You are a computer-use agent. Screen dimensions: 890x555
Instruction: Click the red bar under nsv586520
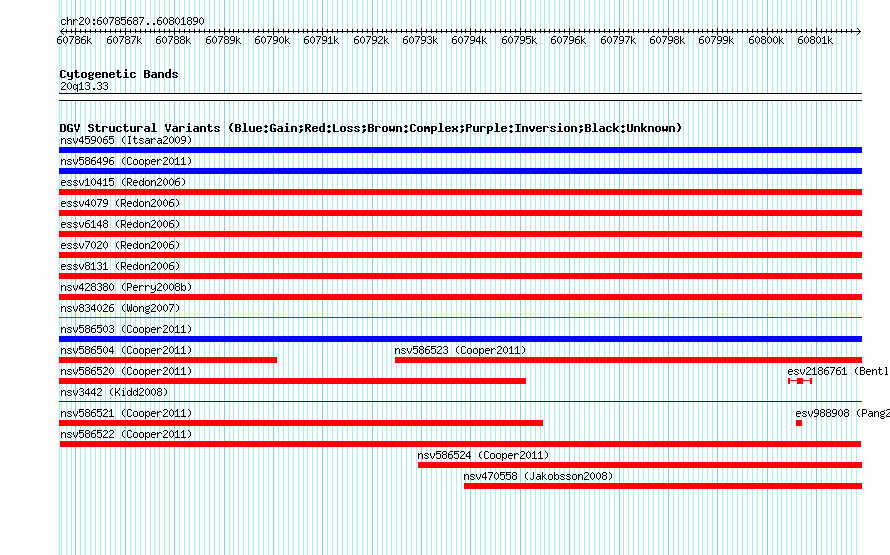[x=292, y=381]
